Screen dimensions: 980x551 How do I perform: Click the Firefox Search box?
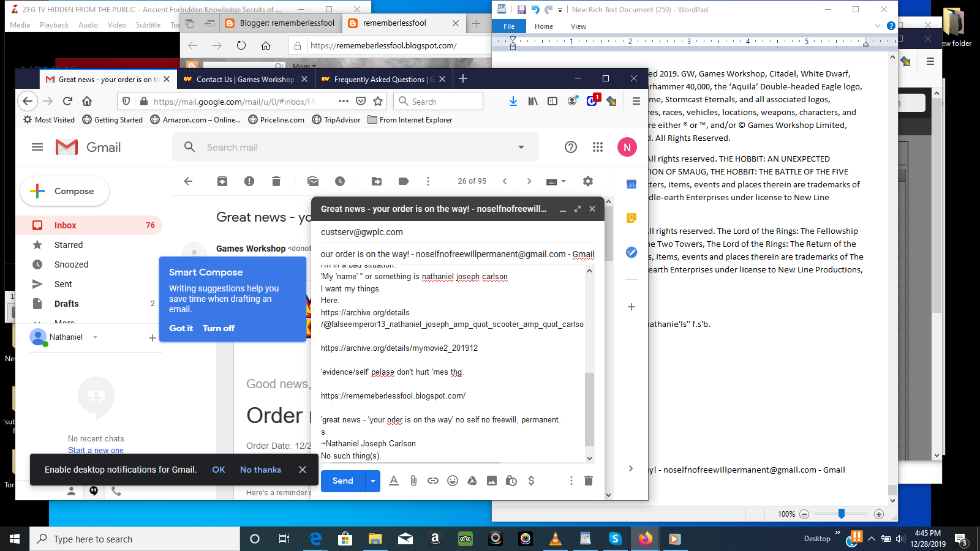coord(439,102)
